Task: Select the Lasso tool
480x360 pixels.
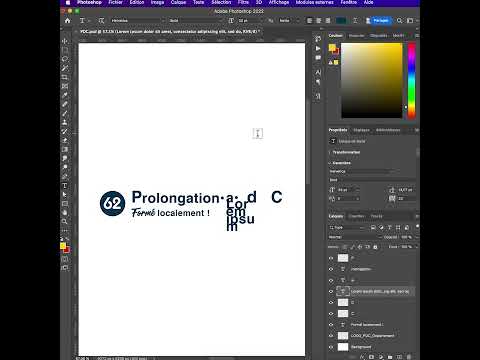Action: 65,59
